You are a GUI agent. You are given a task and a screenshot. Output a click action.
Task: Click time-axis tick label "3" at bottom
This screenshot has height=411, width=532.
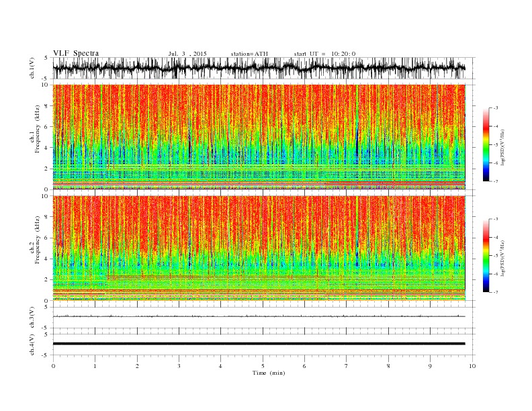pos(179,366)
